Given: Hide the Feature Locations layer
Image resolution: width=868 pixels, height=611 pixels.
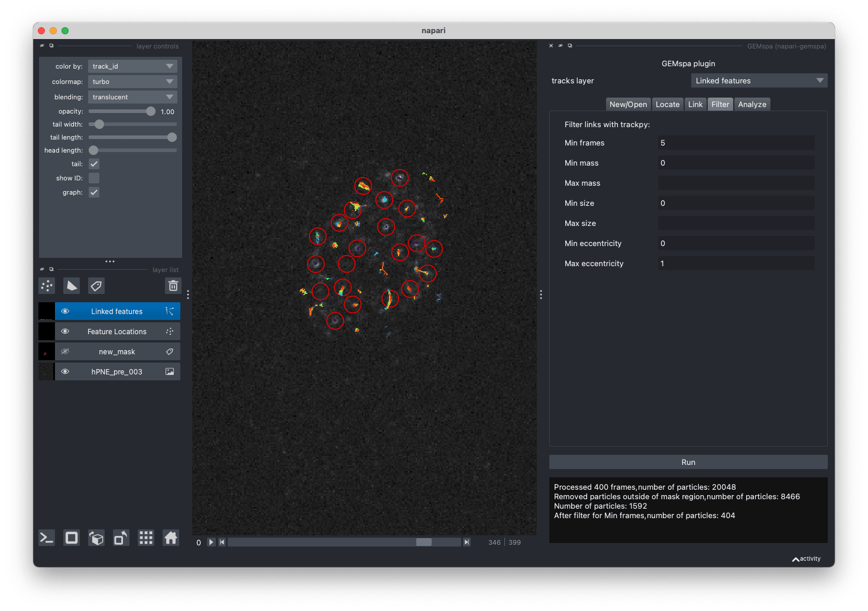Looking at the screenshot, I should pos(65,331).
